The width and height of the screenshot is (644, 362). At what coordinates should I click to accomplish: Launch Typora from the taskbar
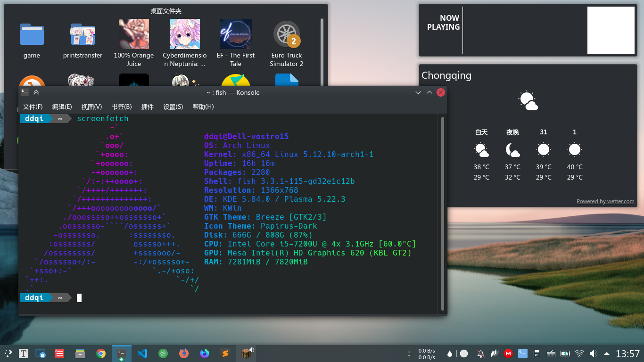[24, 353]
